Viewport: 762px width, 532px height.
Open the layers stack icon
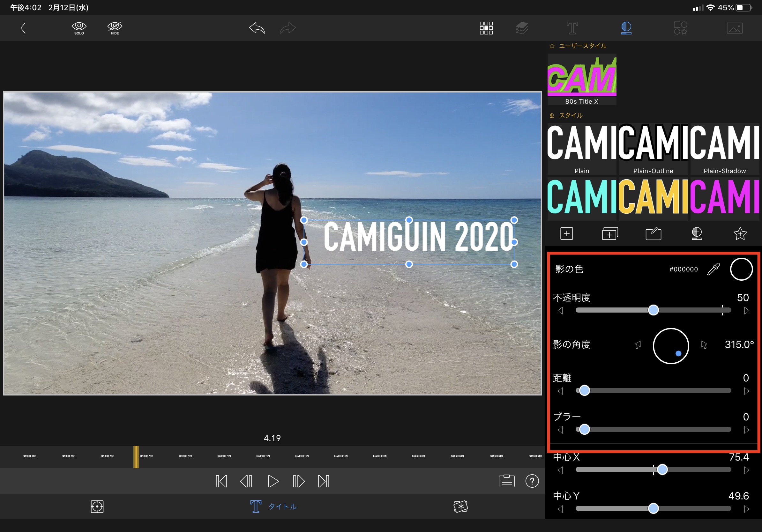point(522,28)
